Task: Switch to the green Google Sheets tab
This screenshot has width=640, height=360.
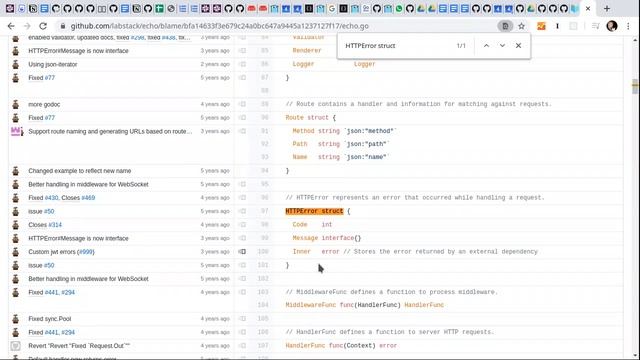Action: 160,8
